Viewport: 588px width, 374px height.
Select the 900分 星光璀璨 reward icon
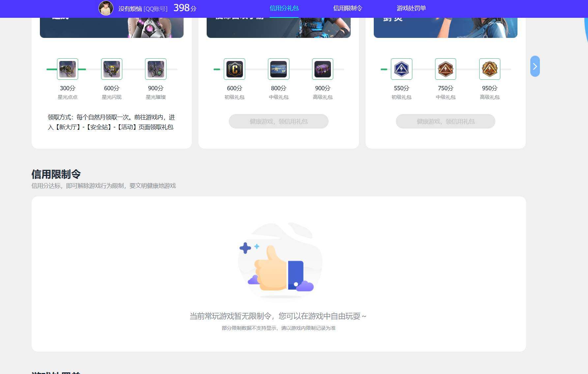[156, 69]
